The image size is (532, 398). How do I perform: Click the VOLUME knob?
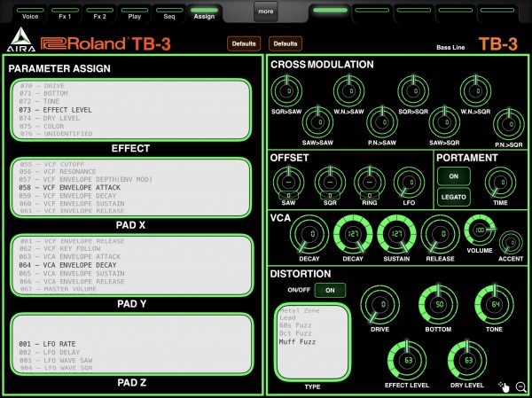(x=480, y=230)
